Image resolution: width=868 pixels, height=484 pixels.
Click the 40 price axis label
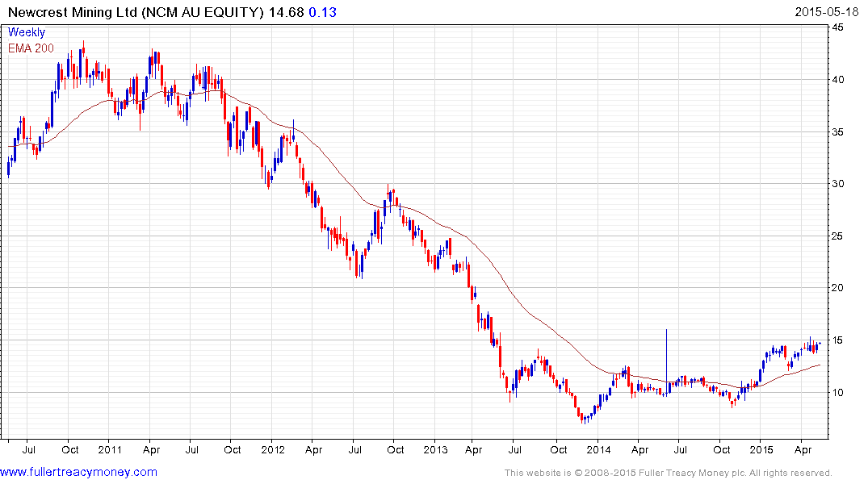(838, 80)
